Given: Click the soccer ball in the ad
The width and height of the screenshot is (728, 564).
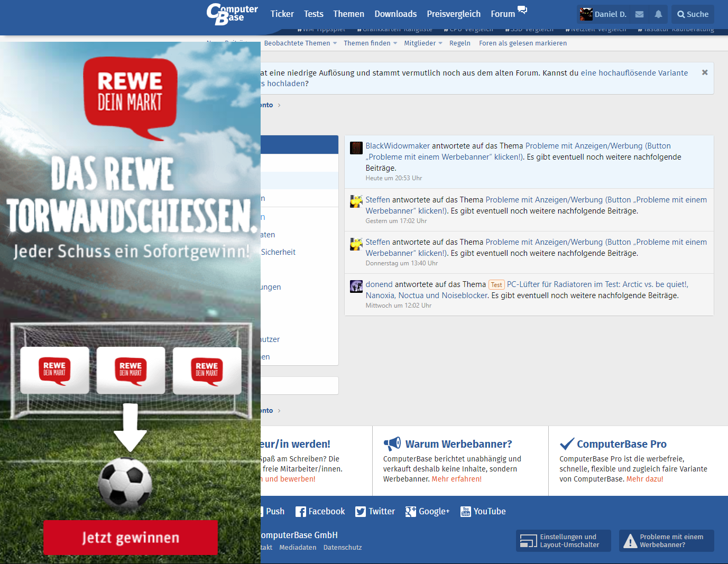Looking at the screenshot, I should tap(125, 484).
